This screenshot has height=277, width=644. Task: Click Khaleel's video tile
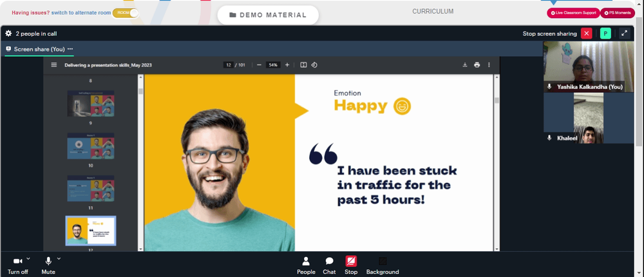click(588, 118)
